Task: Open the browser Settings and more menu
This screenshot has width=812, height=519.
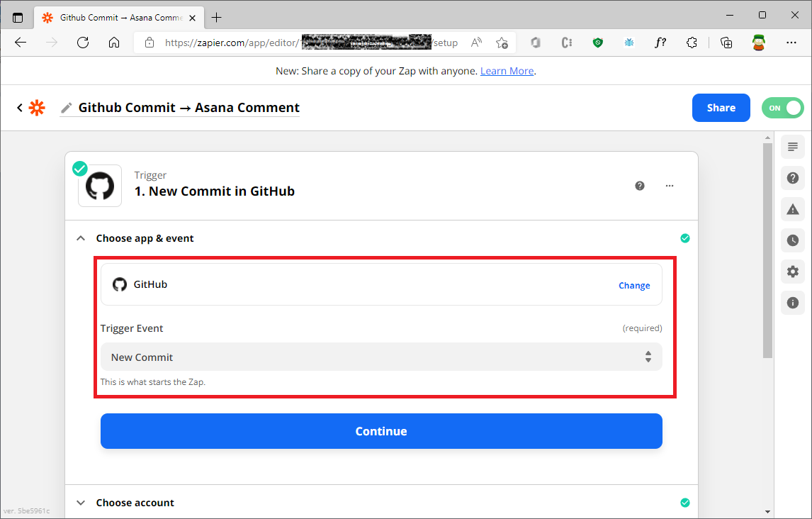Action: tap(791, 43)
